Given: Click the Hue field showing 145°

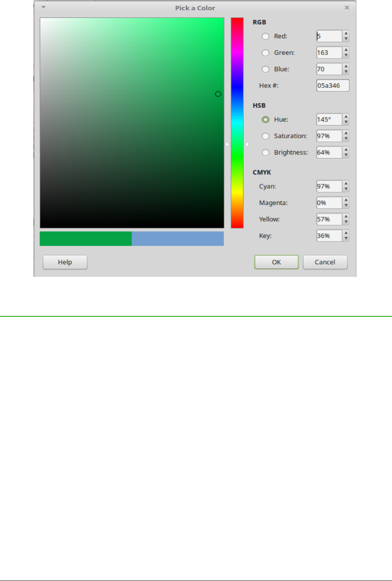Looking at the screenshot, I should (x=329, y=120).
